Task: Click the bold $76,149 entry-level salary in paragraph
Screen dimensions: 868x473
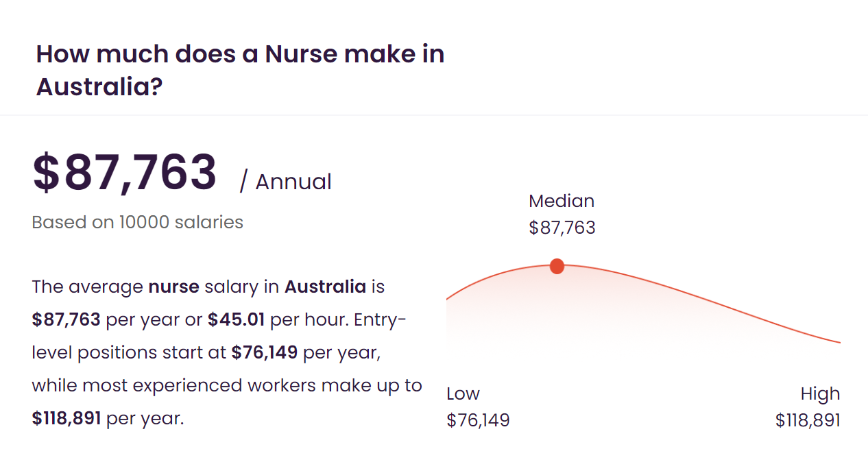Action: click(265, 352)
